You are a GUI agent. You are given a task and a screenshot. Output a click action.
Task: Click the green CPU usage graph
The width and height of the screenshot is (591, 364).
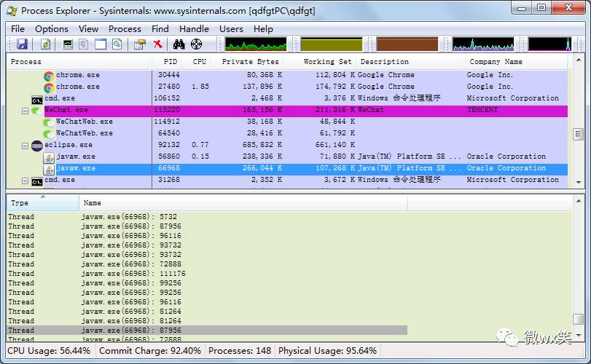pos(256,44)
